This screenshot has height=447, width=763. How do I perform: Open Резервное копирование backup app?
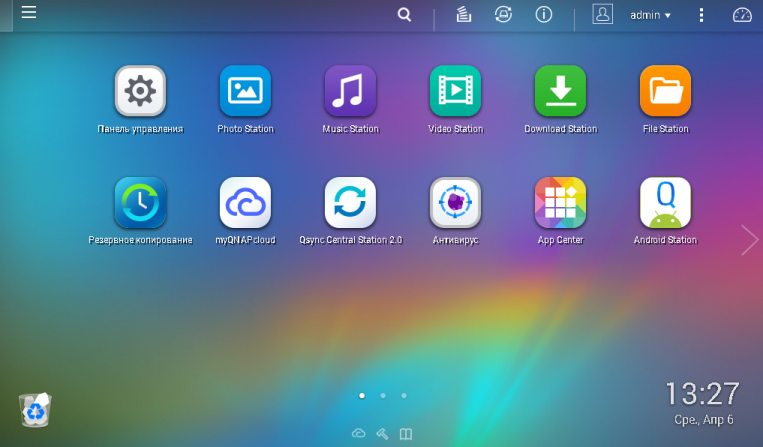[x=140, y=202]
